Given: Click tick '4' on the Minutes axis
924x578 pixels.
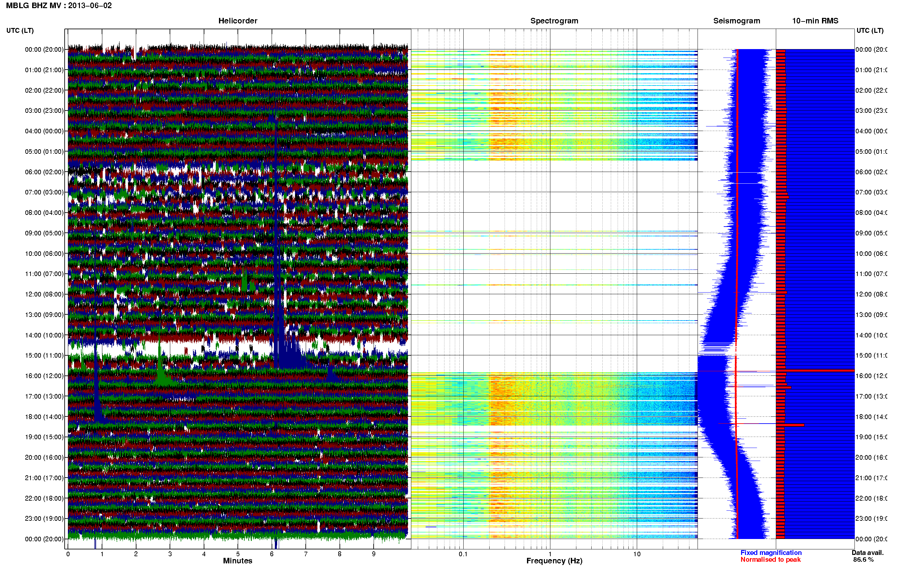Looking at the screenshot, I should [x=204, y=554].
